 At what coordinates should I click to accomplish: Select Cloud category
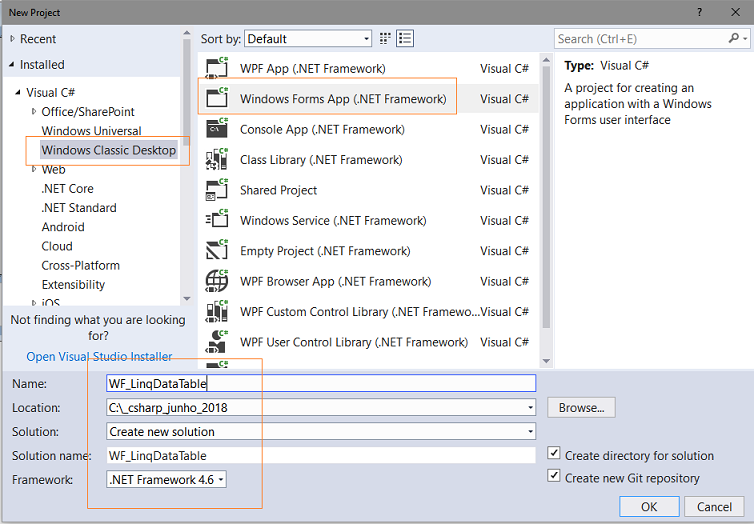(x=57, y=246)
